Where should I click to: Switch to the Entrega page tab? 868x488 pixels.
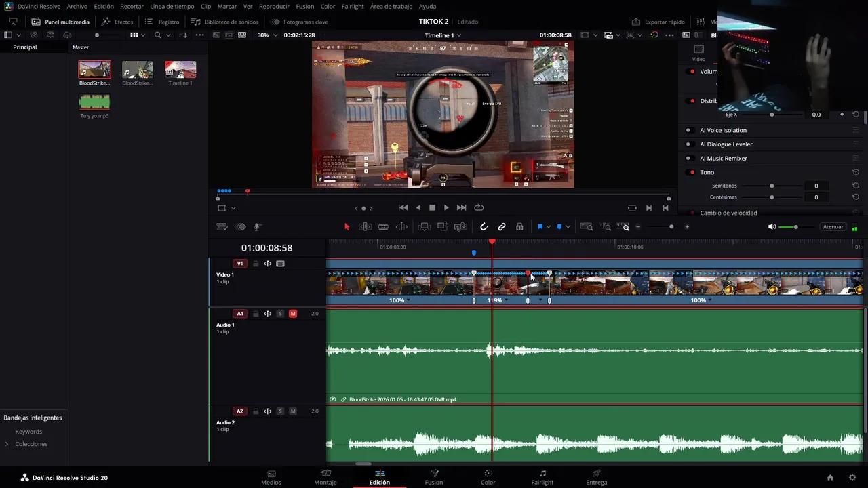[x=597, y=478]
